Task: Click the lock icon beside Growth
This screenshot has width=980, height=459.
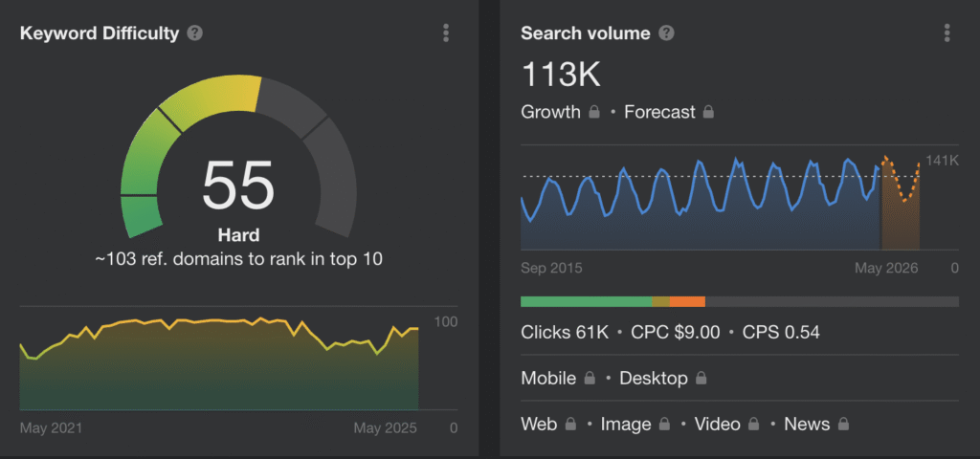Action: point(594,112)
